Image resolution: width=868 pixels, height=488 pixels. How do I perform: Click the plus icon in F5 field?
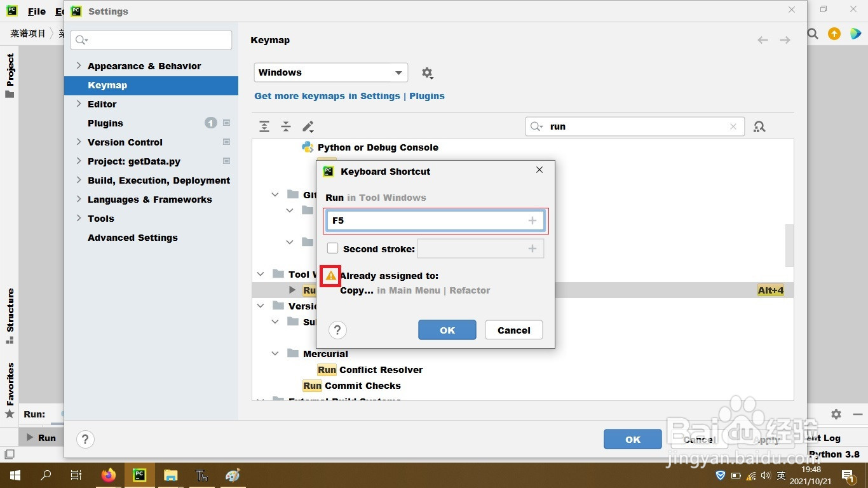pos(532,220)
